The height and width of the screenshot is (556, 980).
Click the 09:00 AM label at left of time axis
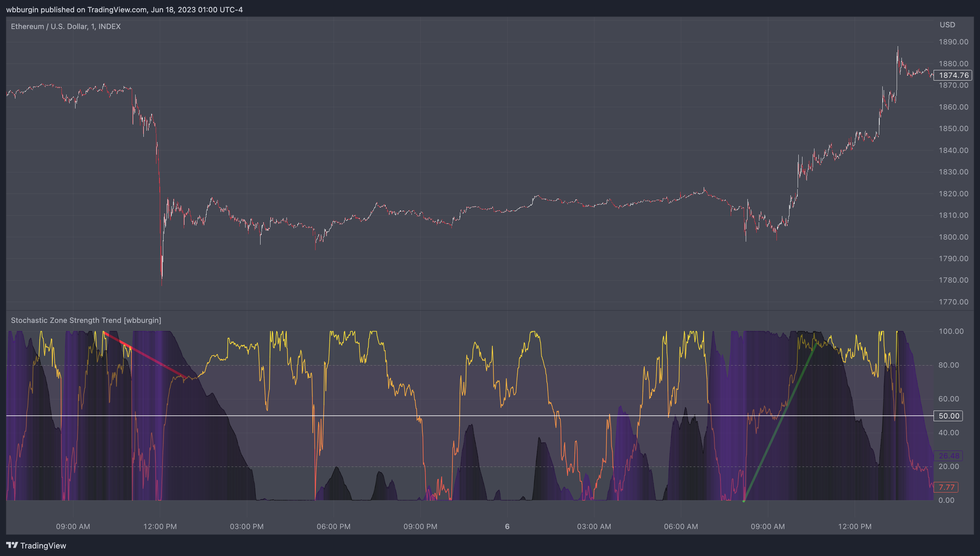point(73,526)
